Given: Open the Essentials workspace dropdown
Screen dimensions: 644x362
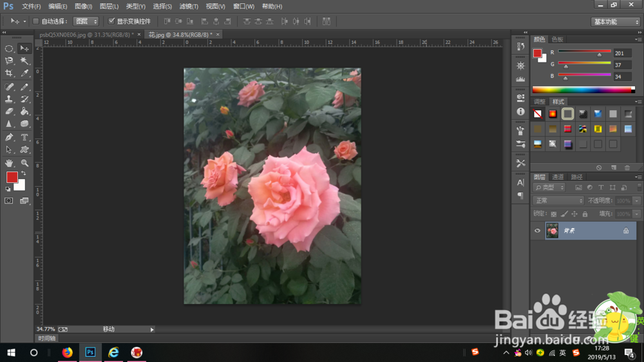Looking at the screenshot, I should [x=615, y=22].
